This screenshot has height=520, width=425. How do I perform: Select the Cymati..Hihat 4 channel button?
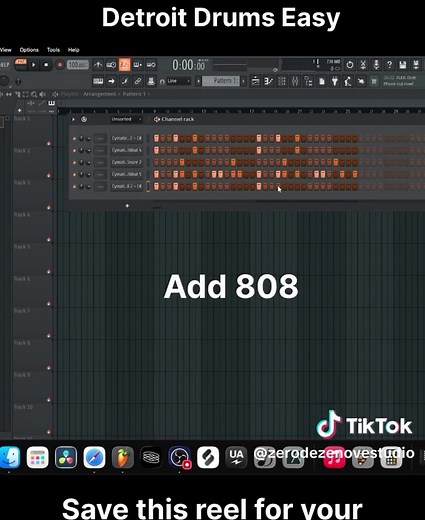[126, 150]
